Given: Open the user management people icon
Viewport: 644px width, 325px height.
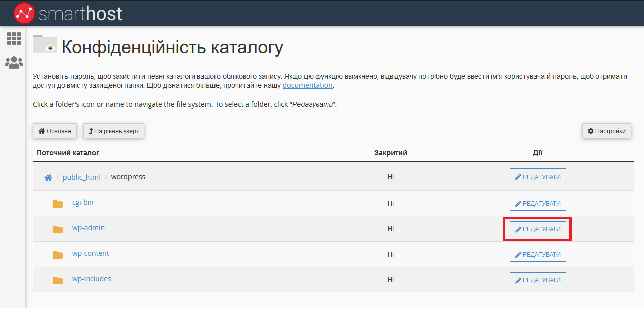Looking at the screenshot, I should point(14,63).
